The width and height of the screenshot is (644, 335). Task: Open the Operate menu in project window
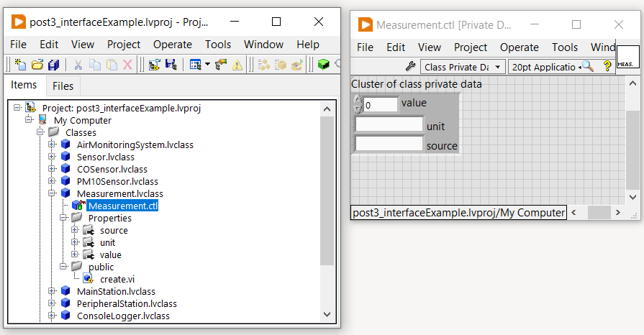pyautogui.click(x=172, y=45)
